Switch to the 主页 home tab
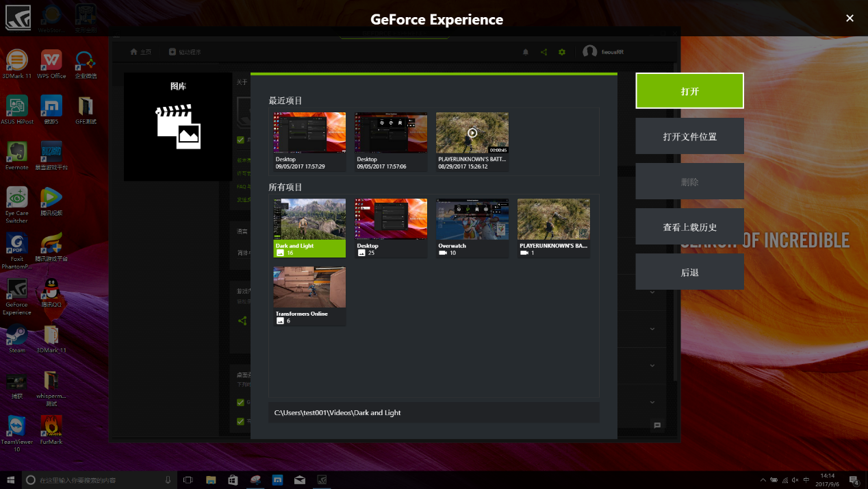The image size is (868, 489). click(x=141, y=52)
